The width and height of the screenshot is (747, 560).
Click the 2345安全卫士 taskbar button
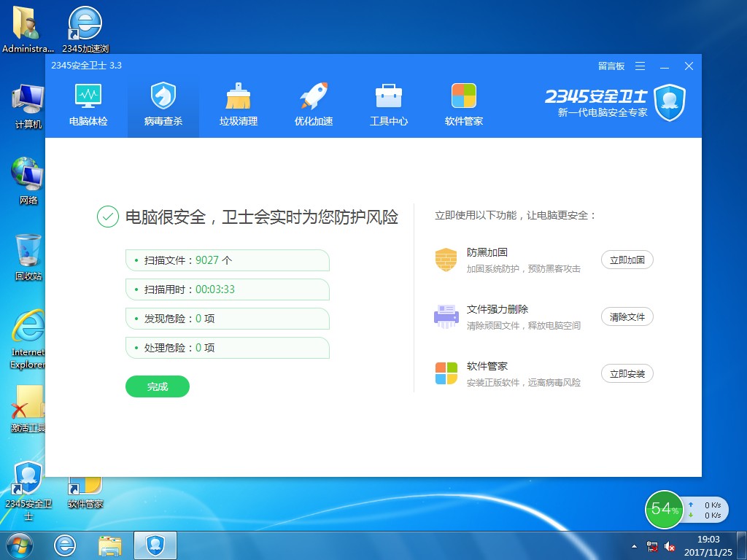click(155, 545)
